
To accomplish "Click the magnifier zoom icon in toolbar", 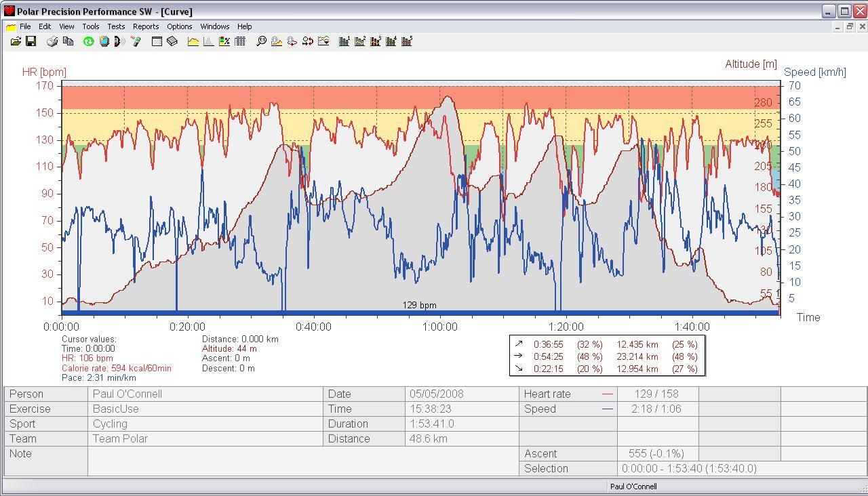I will (261, 42).
